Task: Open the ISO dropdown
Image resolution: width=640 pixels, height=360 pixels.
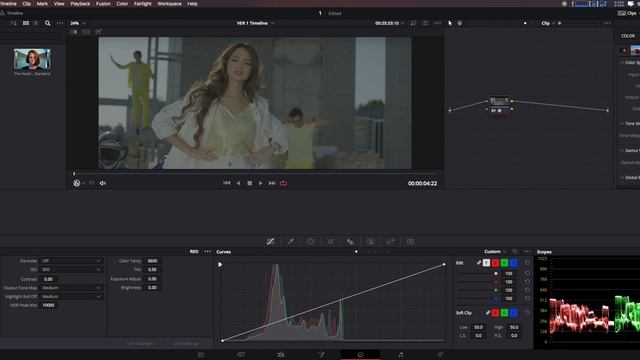Action: click(x=71, y=270)
